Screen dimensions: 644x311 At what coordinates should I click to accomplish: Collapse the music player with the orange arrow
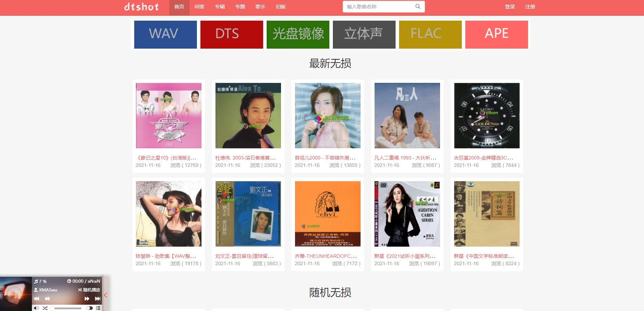pos(105,295)
